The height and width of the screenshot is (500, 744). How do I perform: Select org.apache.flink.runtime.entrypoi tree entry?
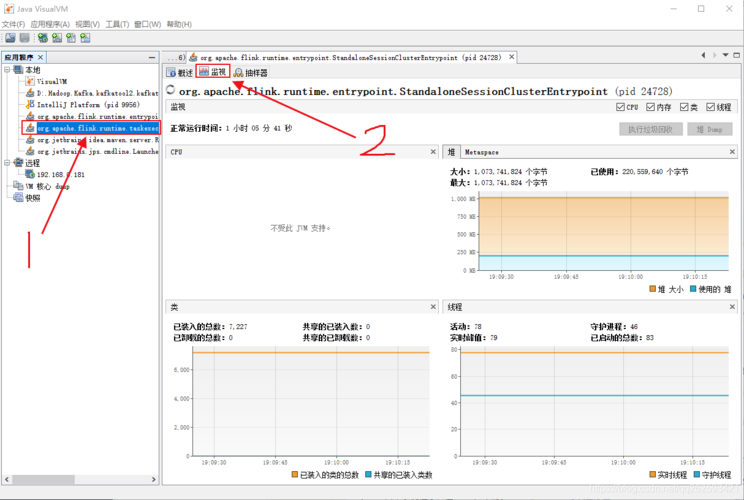pos(98,116)
